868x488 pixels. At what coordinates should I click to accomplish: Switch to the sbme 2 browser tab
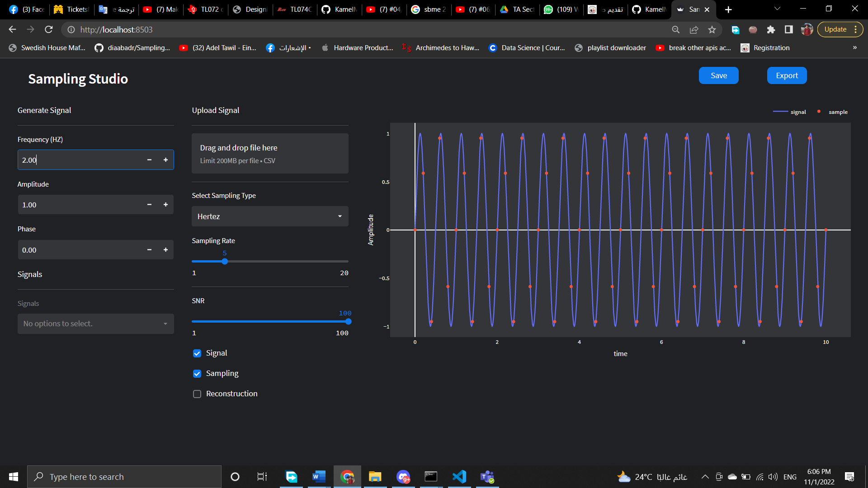[x=429, y=9]
